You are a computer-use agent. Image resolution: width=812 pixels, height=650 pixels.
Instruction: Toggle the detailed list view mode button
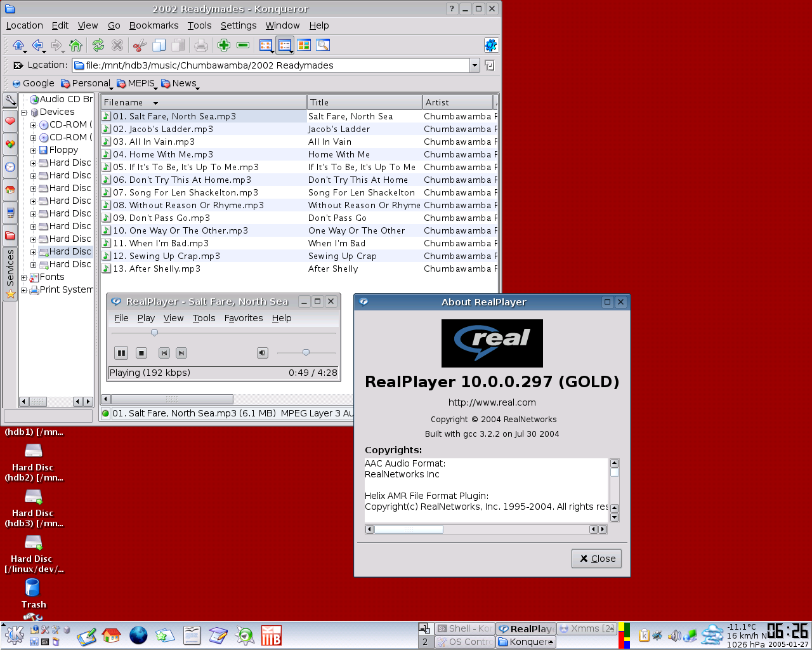click(x=285, y=45)
